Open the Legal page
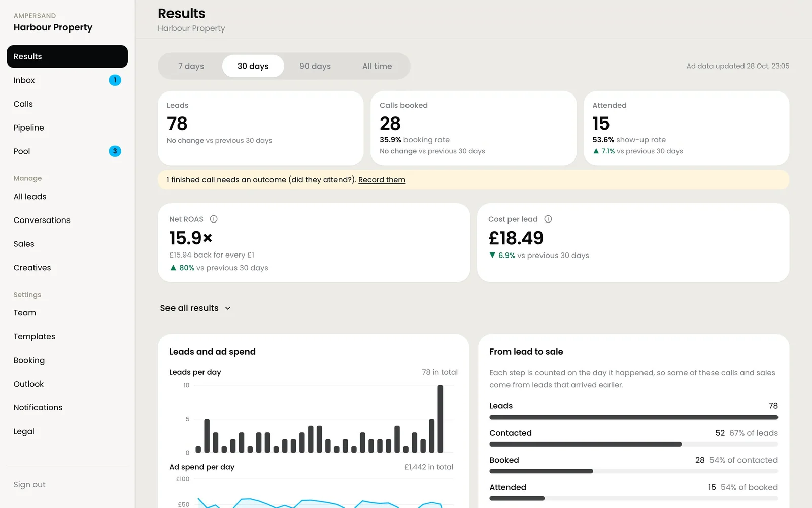 67,431
